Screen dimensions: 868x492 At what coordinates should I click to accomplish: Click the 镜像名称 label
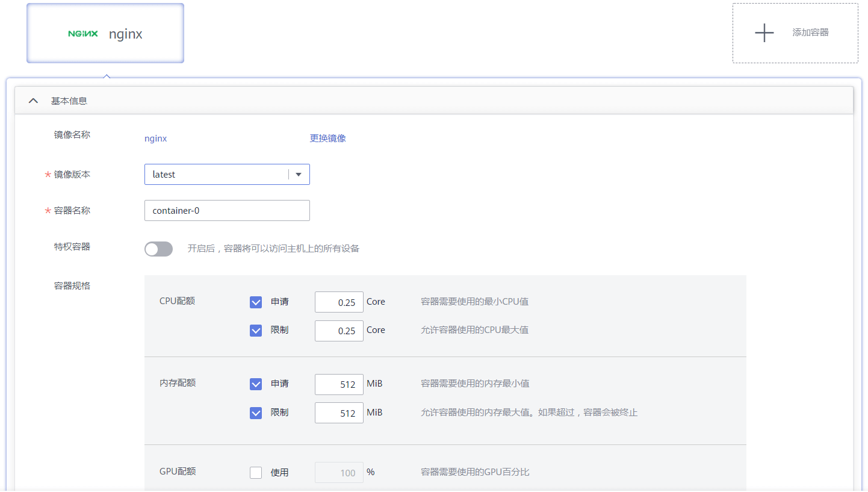(x=72, y=135)
